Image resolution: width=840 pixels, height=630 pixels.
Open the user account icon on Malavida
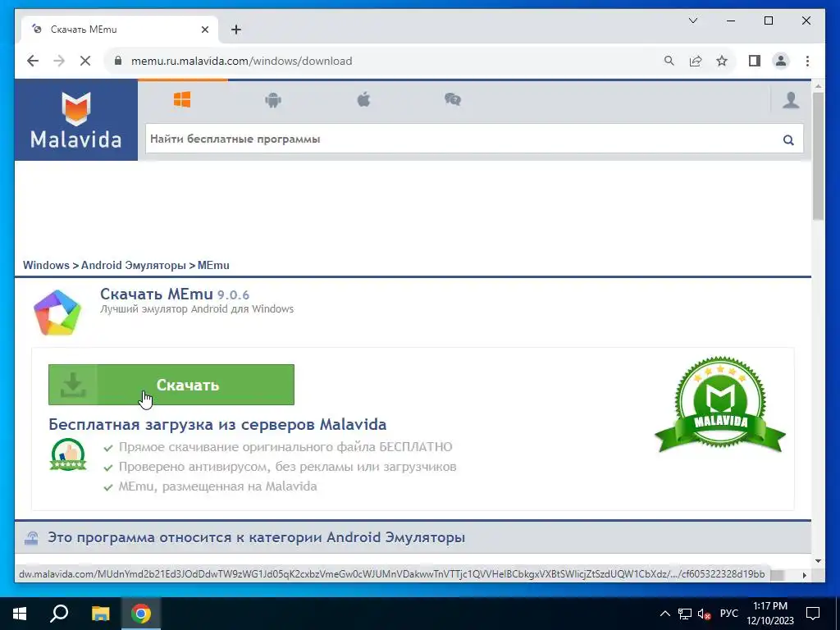(791, 100)
